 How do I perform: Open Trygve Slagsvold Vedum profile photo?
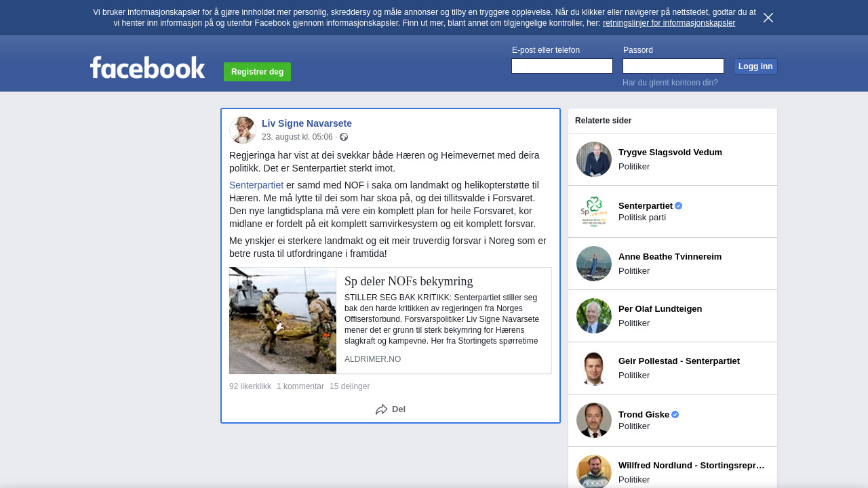(594, 159)
